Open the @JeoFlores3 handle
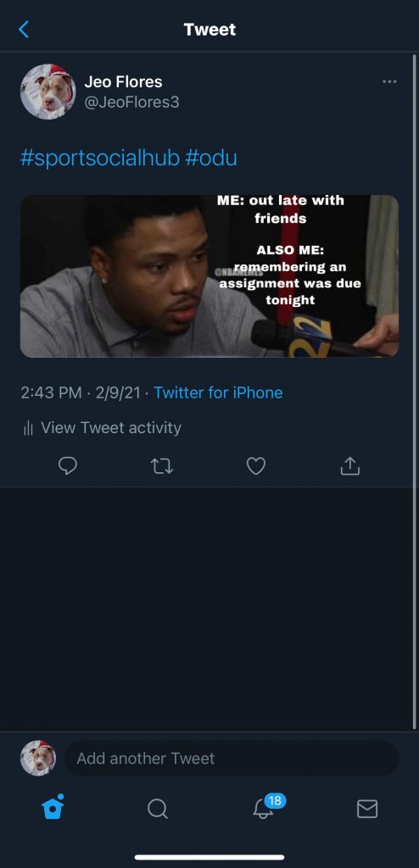This screenshot has height=868, width=419. tap(131, 103)
